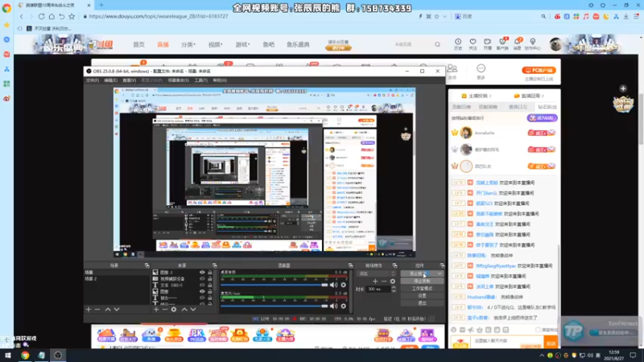Add a new source in OBS
Screen dimensions: 644x362
[x=156, y=309]
